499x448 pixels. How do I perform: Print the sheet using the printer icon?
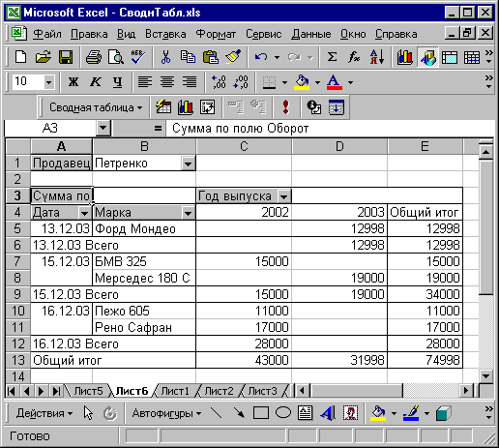coord(94,57)
